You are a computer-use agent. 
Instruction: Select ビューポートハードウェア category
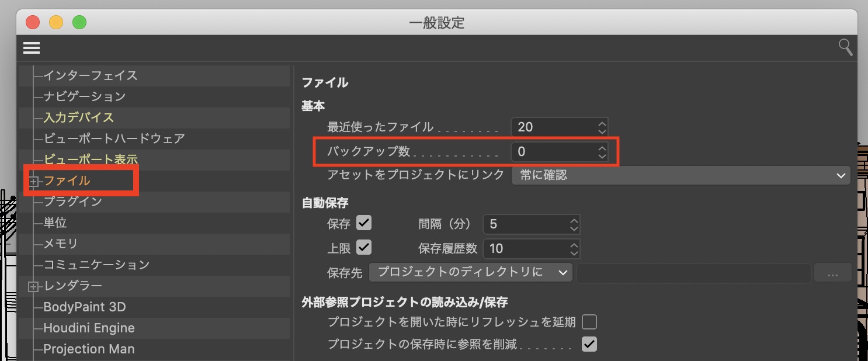coord(114,138)
